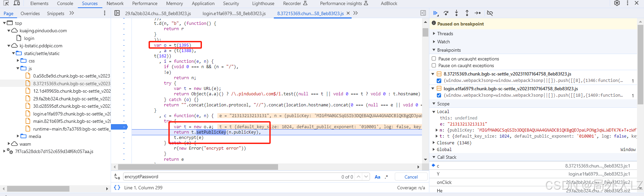Viewport: 644px width, 196px height.
Task: Uncheck breakpoint in login.e1fa6979.chunk file
Action: [x=439, y=95]
